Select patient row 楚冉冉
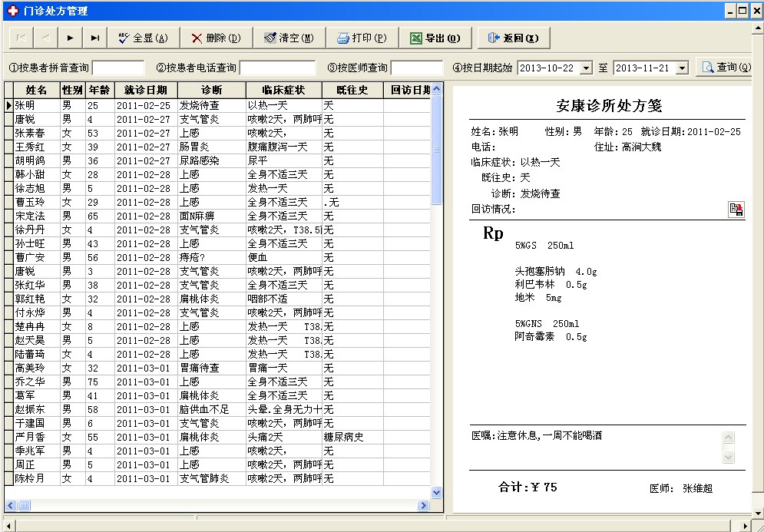764x532 pixels. point(217,326)
